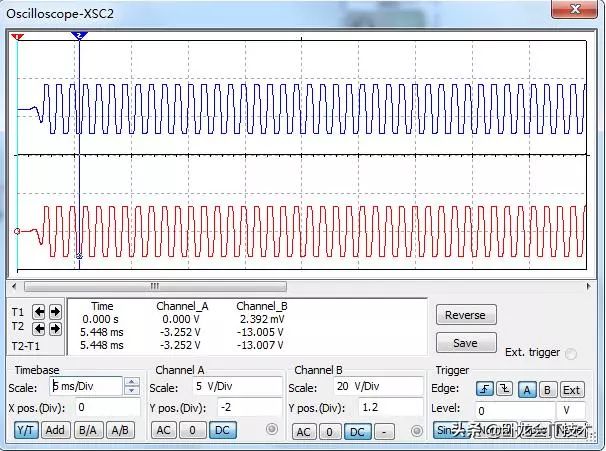The width and height of the screenshot is (606, 451).
Task: Click the Save button
Action: point(466,343)
